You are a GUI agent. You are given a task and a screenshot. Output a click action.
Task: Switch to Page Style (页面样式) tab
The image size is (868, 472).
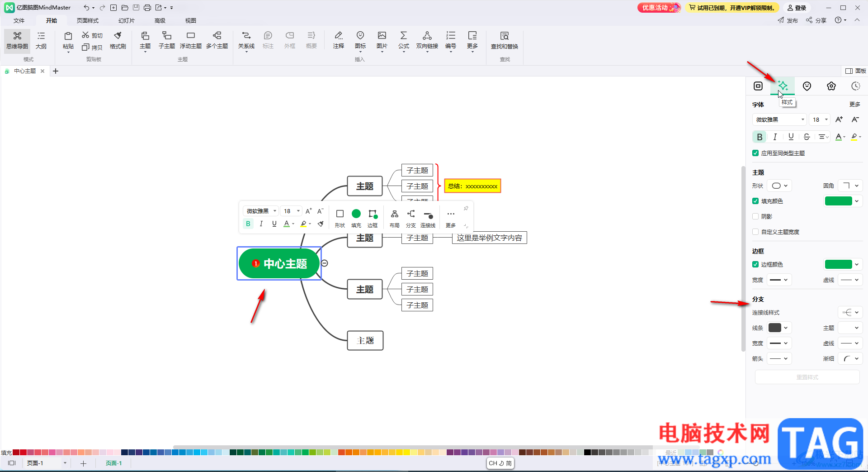click(88, 20)
